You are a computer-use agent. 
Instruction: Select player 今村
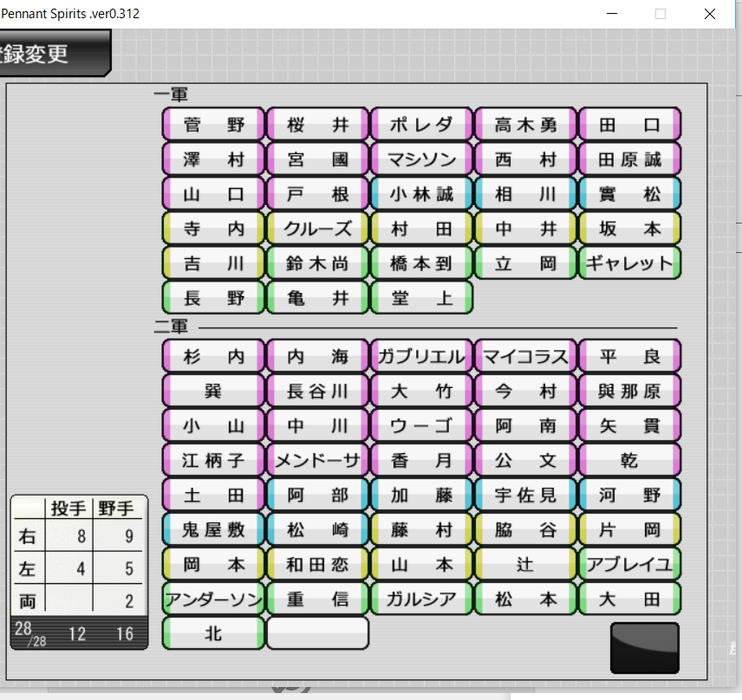526,391
